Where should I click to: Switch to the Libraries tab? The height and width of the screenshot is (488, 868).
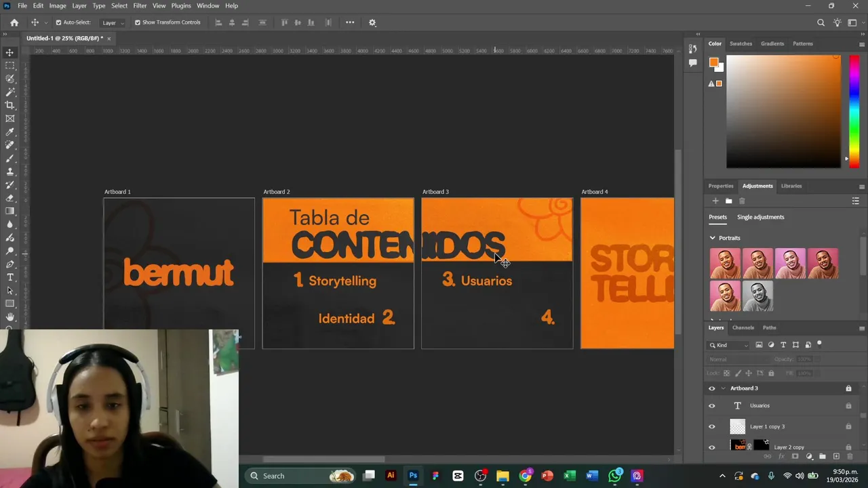click(x=791, y=186)
